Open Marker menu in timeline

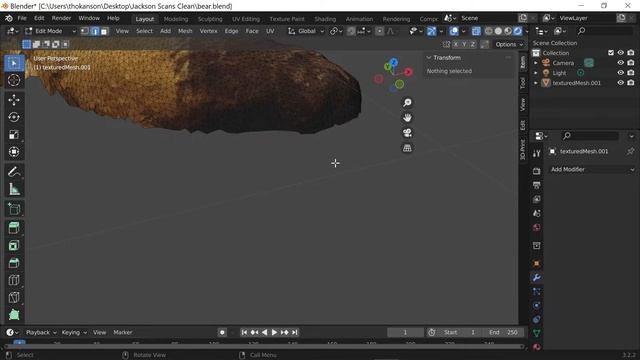pos(122,332)
